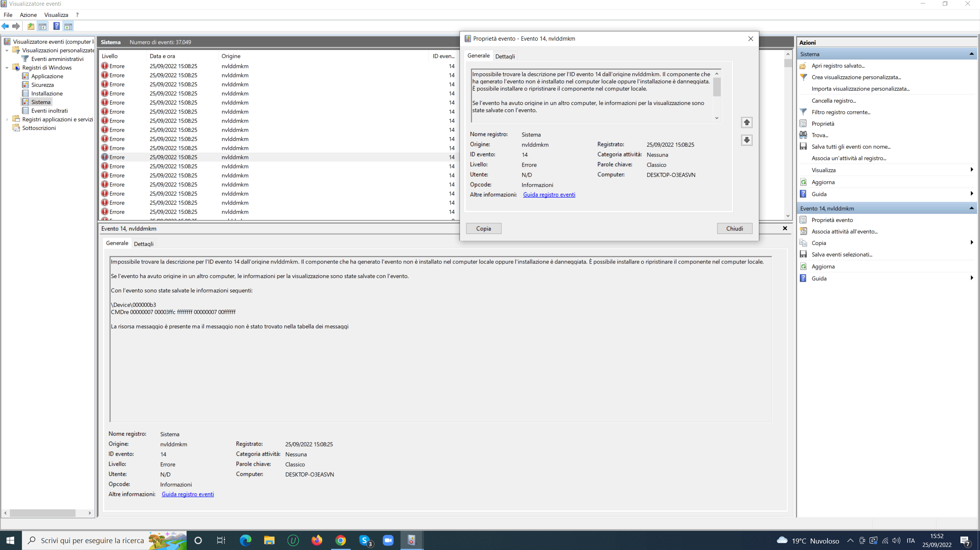
Task: Open Guida registro eventi link in dialog
Action: pyautogui.click(x=549, y=195)
